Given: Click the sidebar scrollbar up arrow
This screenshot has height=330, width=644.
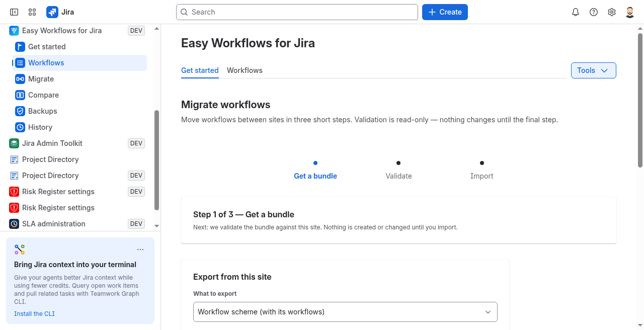Looking at the screenshot, I should click(157, 29).
